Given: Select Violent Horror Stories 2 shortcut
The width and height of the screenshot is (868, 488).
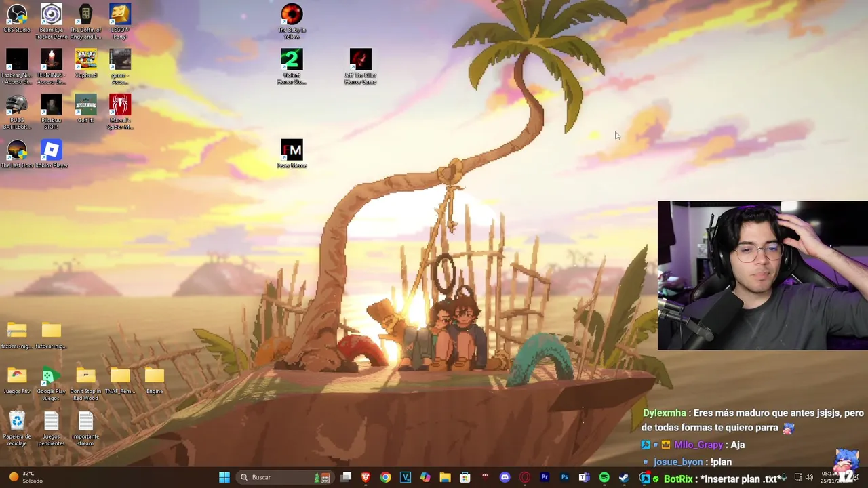Looking at the screenshot, I should pyautogui.click(x=292, y=66).
